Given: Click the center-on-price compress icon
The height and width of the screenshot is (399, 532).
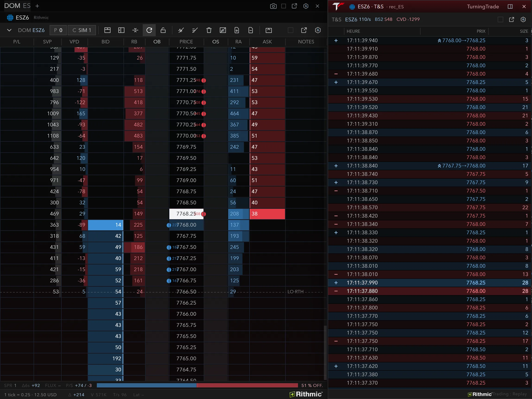Looking at the screenshot, I should (135, 30).
